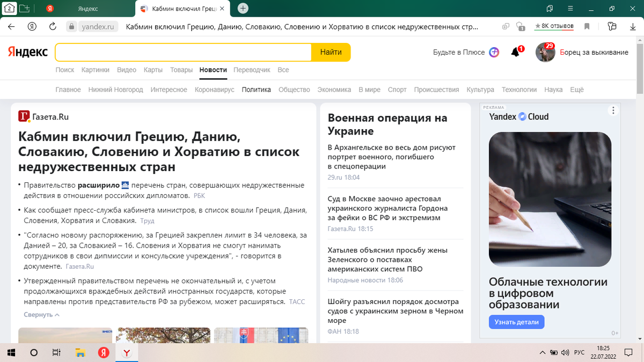644x362 pixels.
Task: Click the blue government icon after расширило
Action: coord(126,185)
